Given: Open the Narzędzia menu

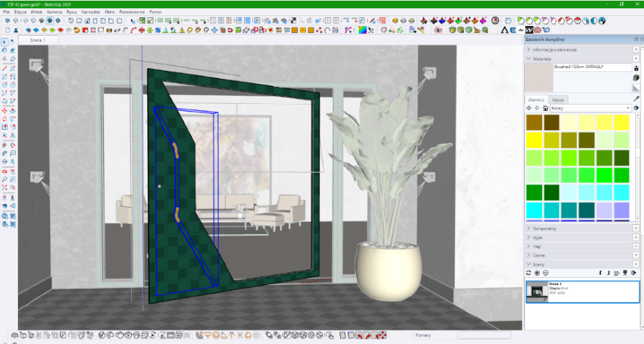Looking at the screenshot, I should tap(90, 12).
